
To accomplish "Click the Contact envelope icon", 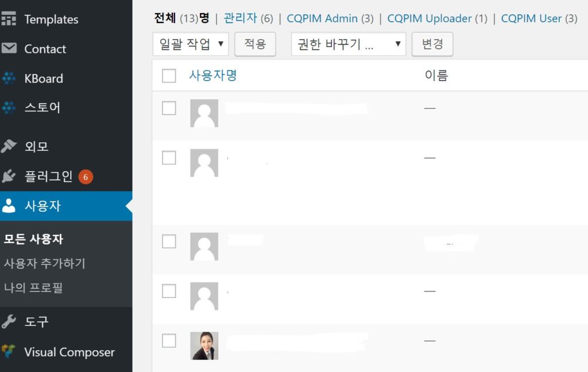I will [x=9, y=49].
